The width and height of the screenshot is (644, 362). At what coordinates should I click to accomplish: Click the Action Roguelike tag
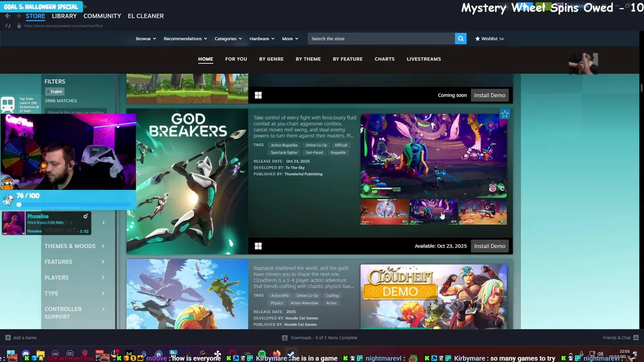pos(284,145)
